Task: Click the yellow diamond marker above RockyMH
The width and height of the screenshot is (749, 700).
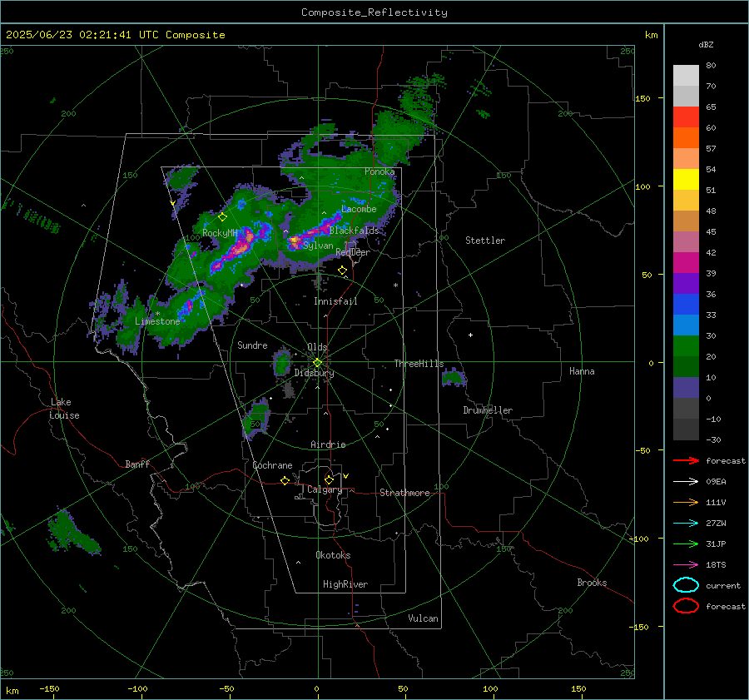Action: point(222,217)
